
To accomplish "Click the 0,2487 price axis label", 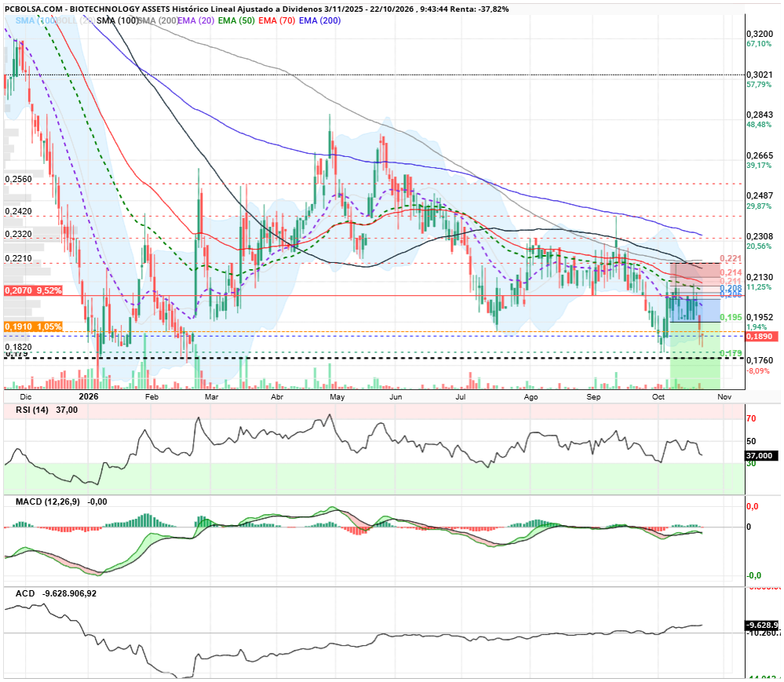I will (759, 196).
